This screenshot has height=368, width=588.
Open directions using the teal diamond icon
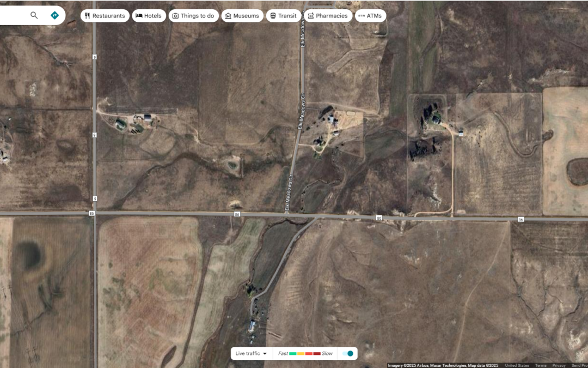tap(53, 15)
